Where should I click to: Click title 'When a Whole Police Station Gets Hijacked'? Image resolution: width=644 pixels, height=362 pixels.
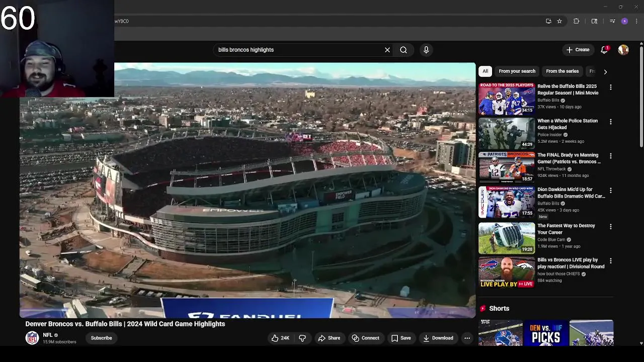tap(568, 124)
